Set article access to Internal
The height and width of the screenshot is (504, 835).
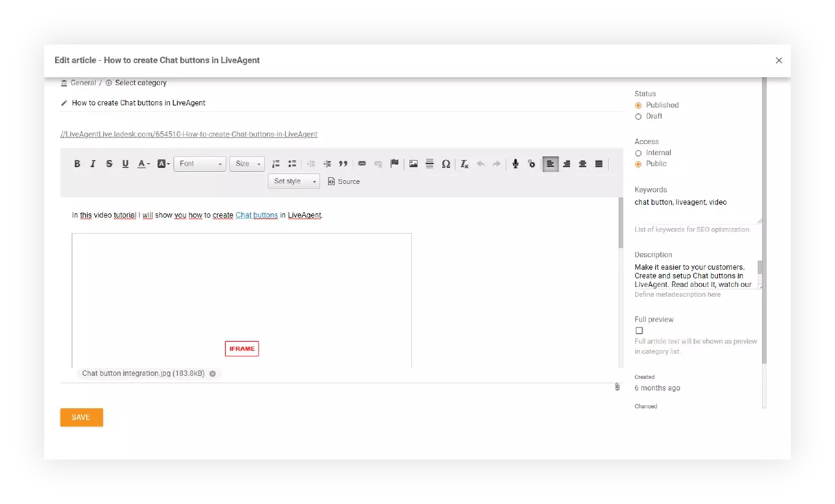tap(638, 153)
